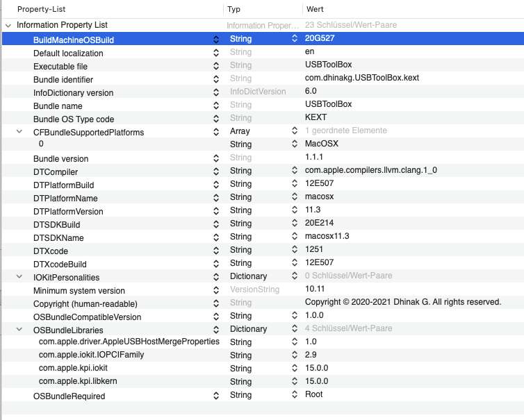Open type popup for CFBundleSupportedPlatforms Array

pyautogui.click(x=295, y=131)
